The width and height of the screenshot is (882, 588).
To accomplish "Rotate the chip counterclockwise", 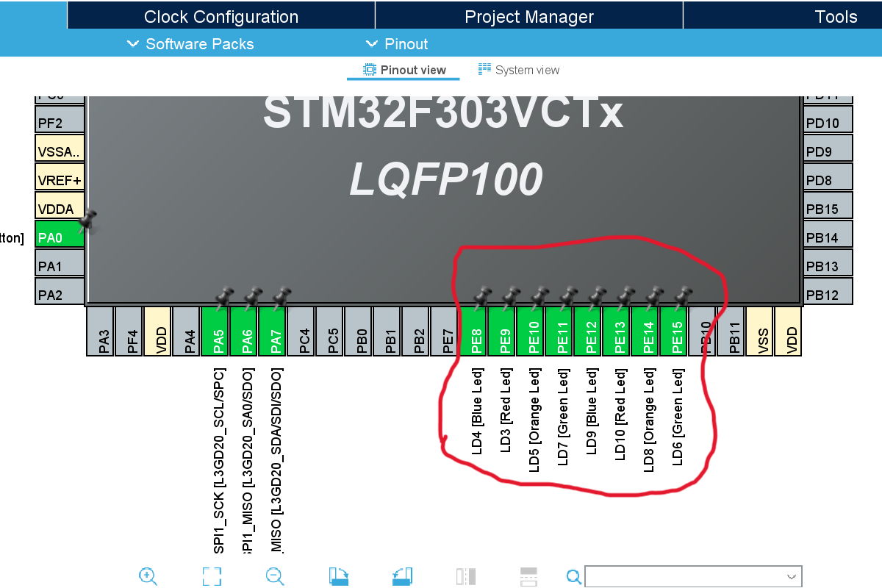I will click(x=402, y=576).
